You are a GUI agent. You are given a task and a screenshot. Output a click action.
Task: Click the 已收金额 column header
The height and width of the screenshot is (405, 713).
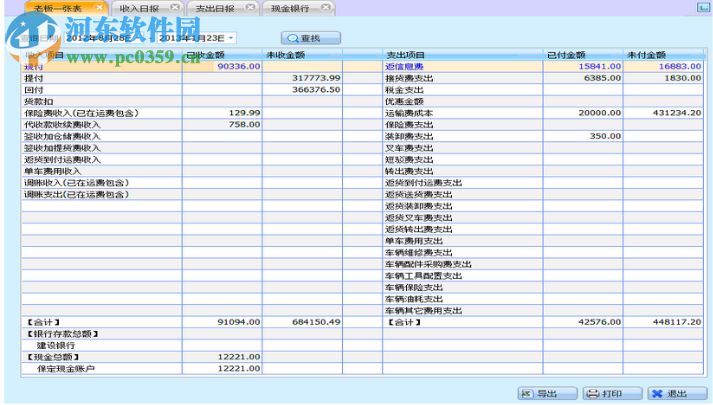coord(222,55)
